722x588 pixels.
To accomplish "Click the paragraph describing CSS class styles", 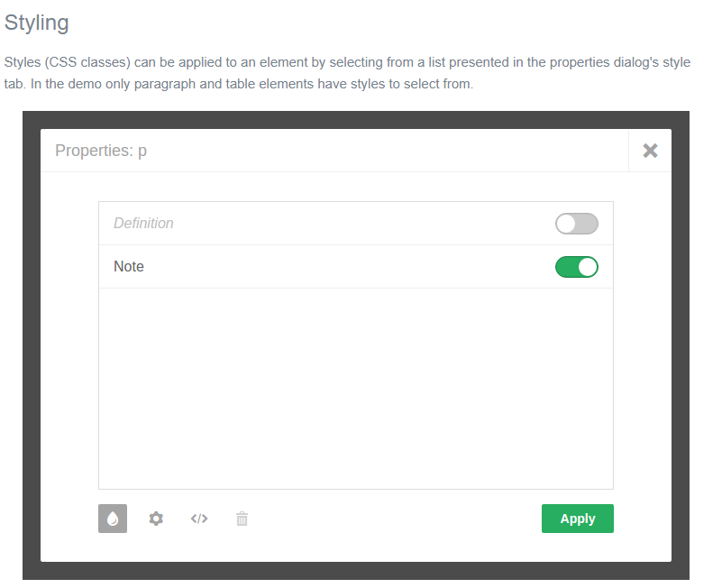I will pyautogui.click(x=347, y=73).
